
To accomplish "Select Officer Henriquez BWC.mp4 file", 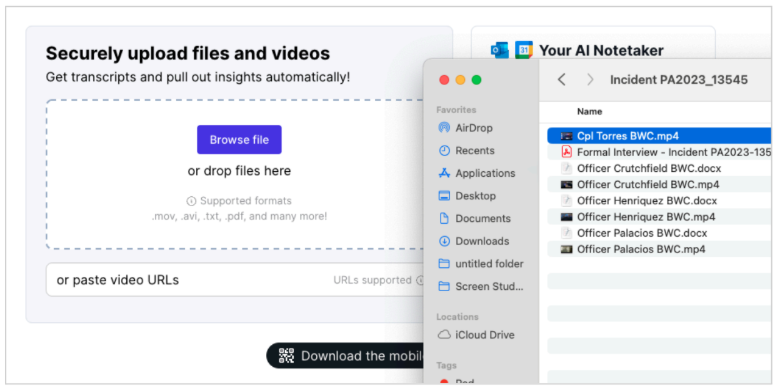I will coord(659,217).
